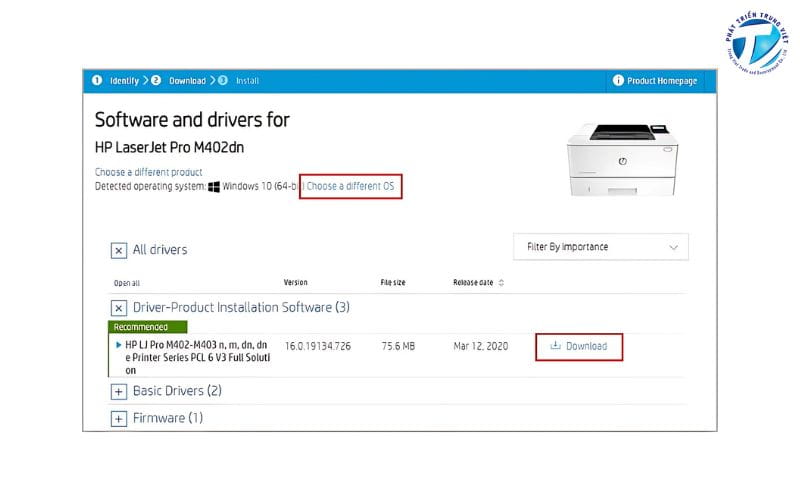Collapse Driver-Product Installation Software section
Screen dimensions: 800x500
pos(118,308)
